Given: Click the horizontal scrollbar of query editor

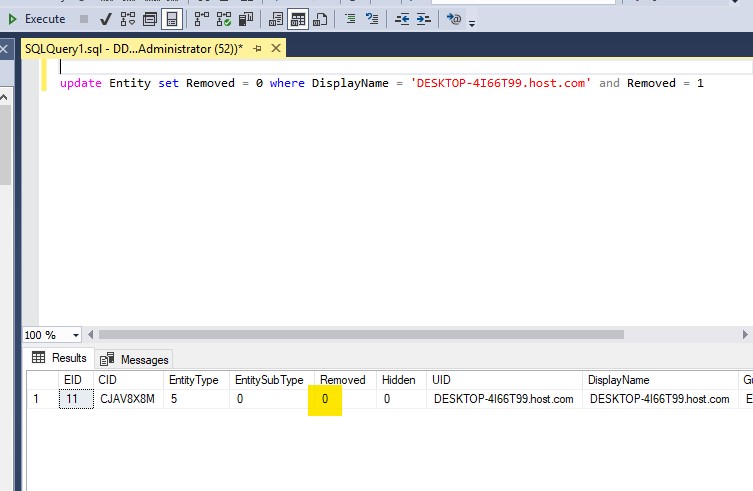Looking at the screenshot, I should point(360,334).
